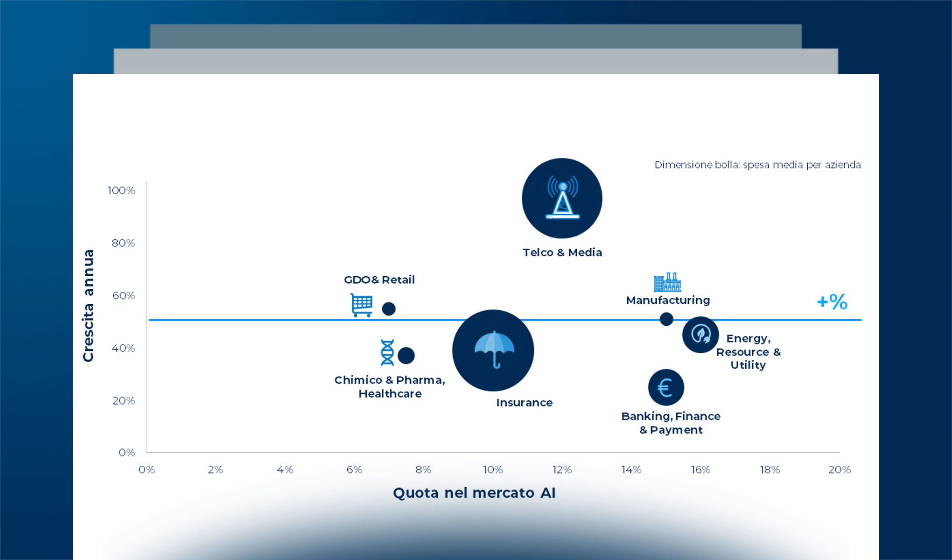Click the Insurance label text

coord(524,402)
